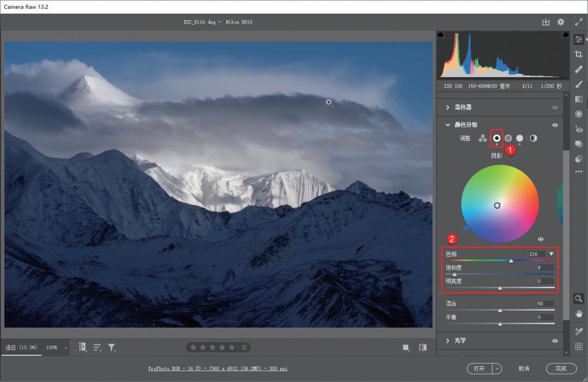Select the Crop tool in right toolbar

point(579,54)
